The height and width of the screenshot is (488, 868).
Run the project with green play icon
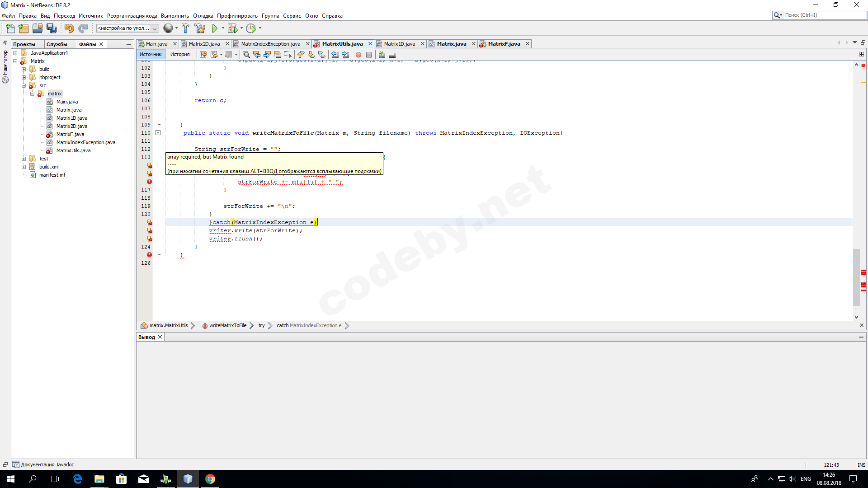pos(215,28)
